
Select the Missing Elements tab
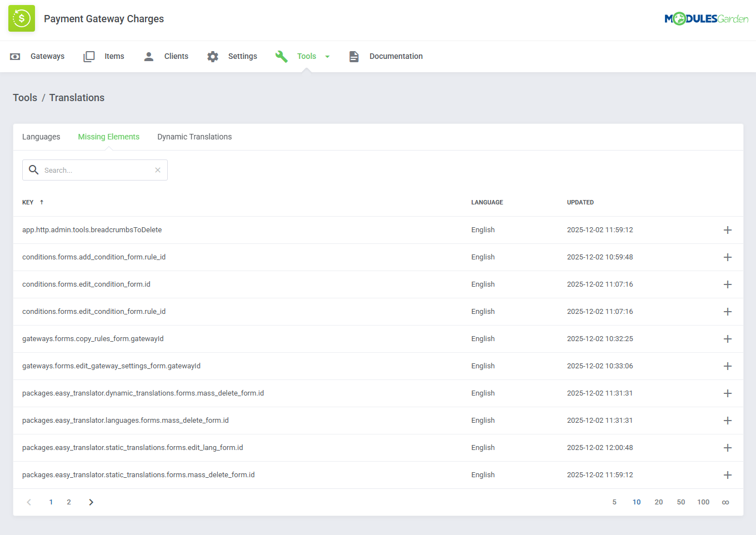click(108, 137)
